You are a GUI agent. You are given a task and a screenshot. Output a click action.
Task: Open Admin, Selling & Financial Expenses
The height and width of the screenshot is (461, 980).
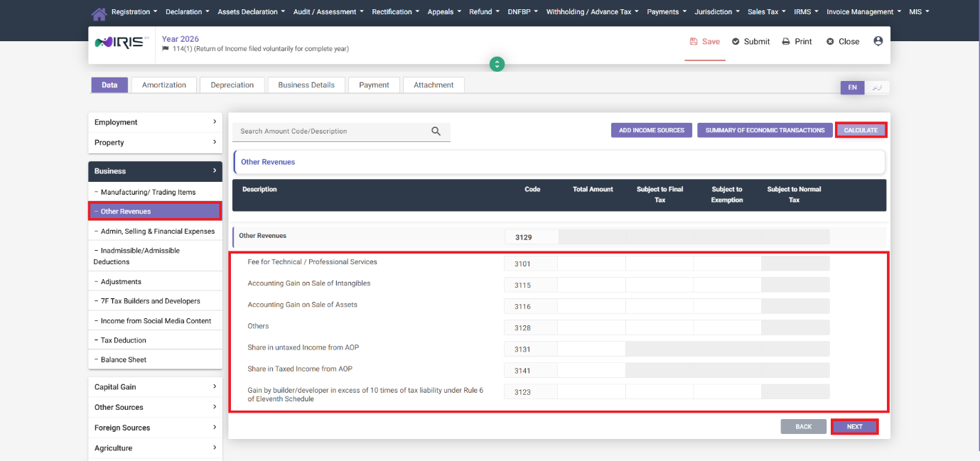(155, 232)
